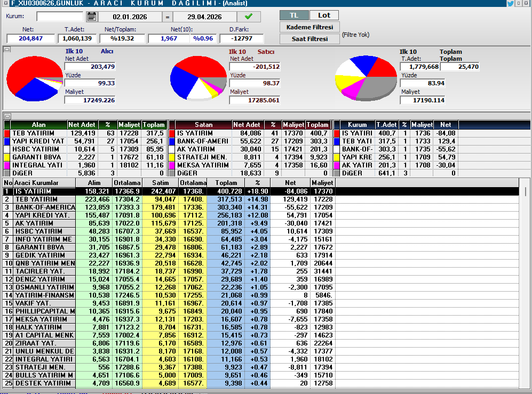Open the calendar date picker icon

tap(92, 17)
